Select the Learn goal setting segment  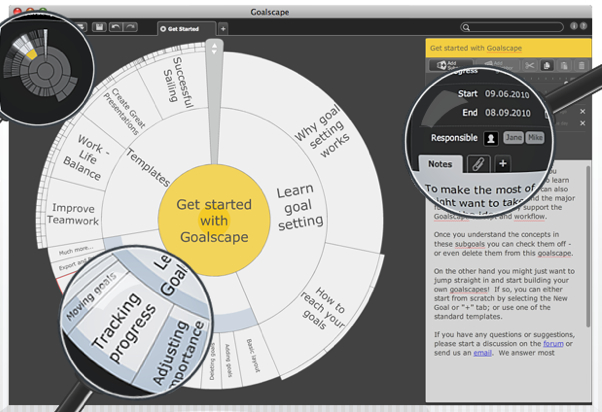[x=300, y=207]
